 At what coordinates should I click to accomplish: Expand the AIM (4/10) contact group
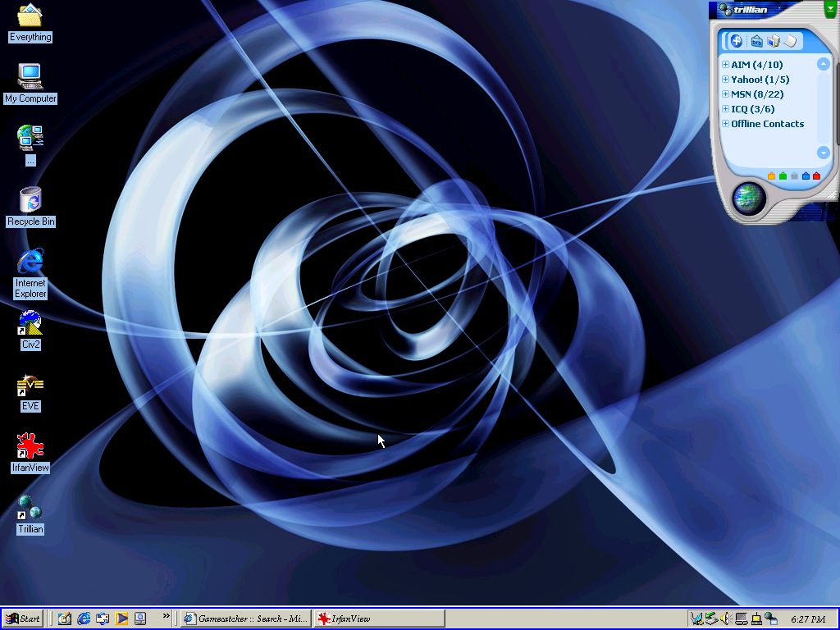[x=725, y=64]
